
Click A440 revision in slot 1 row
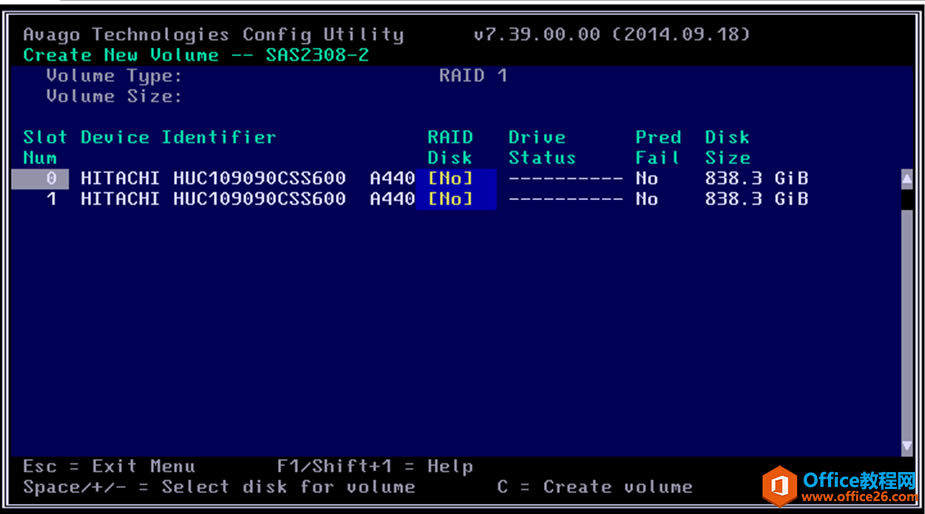click(x=392, y=199)
